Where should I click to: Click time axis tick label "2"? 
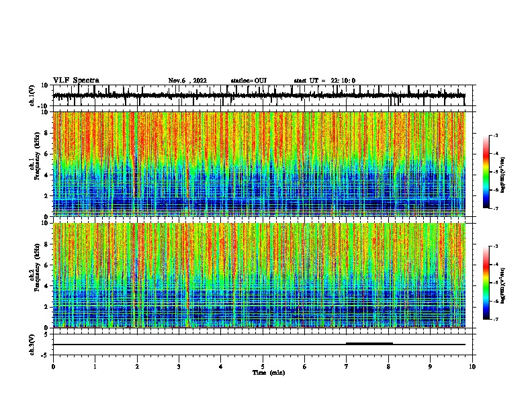(x=137, y=367)
